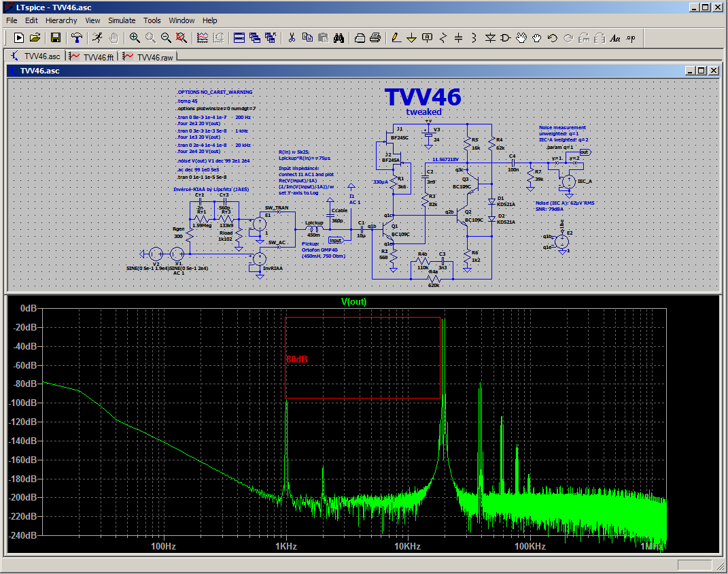Click the Tile Windows icon

point(239,37)
